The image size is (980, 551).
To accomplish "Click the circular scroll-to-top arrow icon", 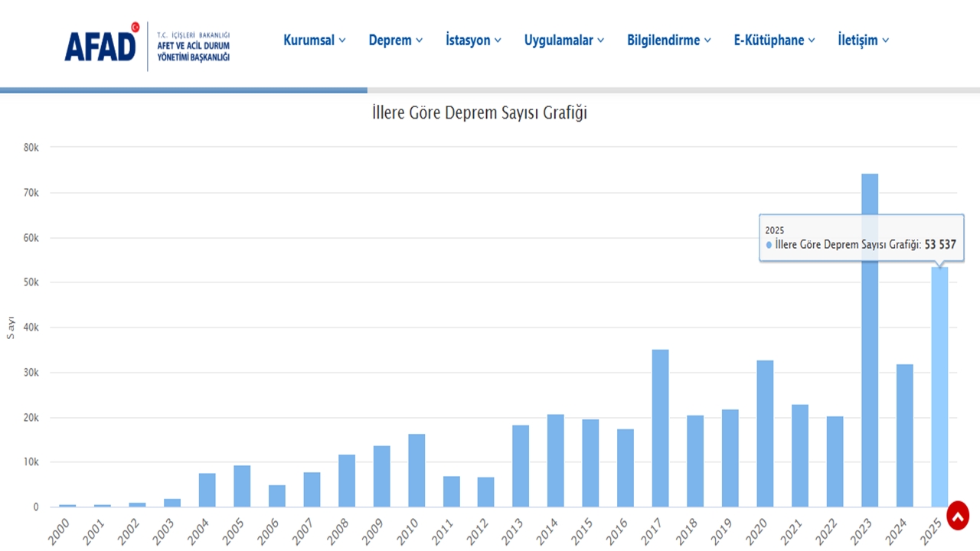I will click(x=958, y=516).
